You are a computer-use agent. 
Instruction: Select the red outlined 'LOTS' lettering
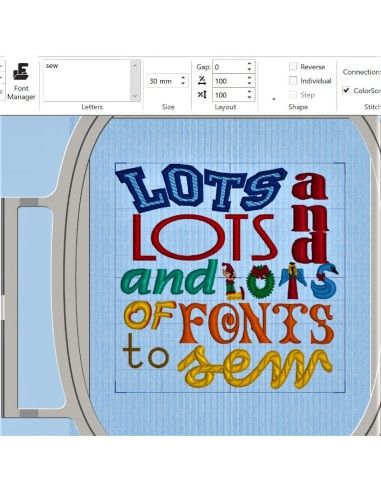[x=206, y=238]
